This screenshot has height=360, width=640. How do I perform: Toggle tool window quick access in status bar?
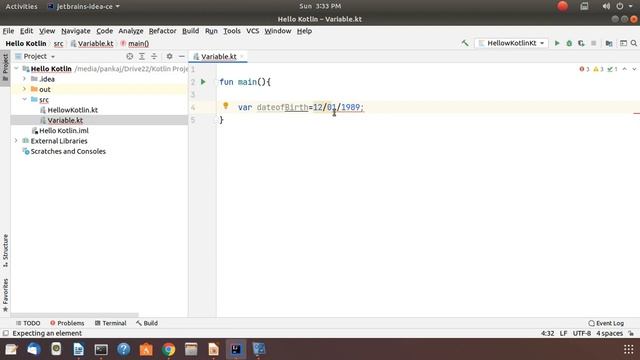click(x=5, y=333)
